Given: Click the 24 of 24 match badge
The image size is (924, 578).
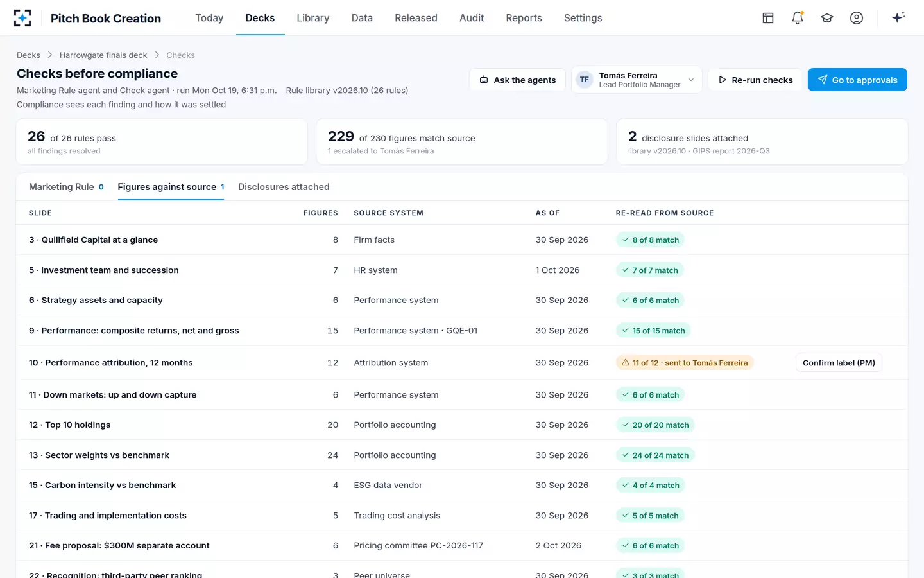Looking at the screenshot, I should click(x=655, y=455).
